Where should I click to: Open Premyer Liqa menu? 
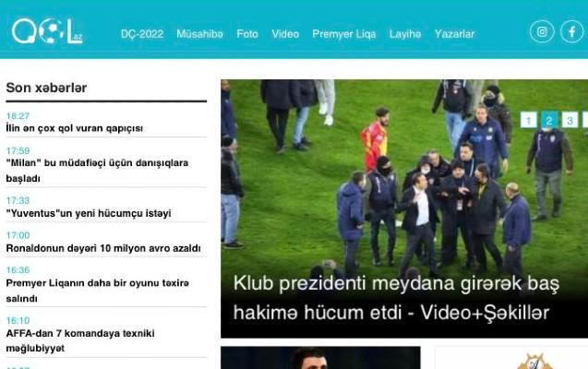click(x=344, y=34)
